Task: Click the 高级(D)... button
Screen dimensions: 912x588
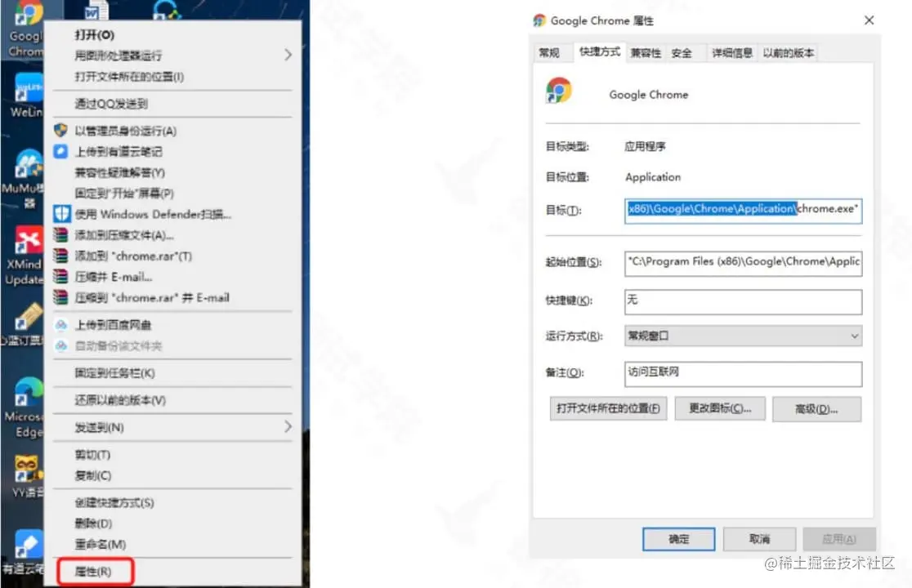Action: (x=816, y=409)
